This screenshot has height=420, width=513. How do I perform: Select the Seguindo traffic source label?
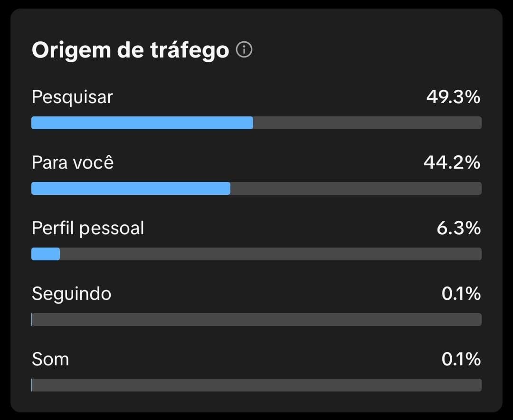coord(71,294)
